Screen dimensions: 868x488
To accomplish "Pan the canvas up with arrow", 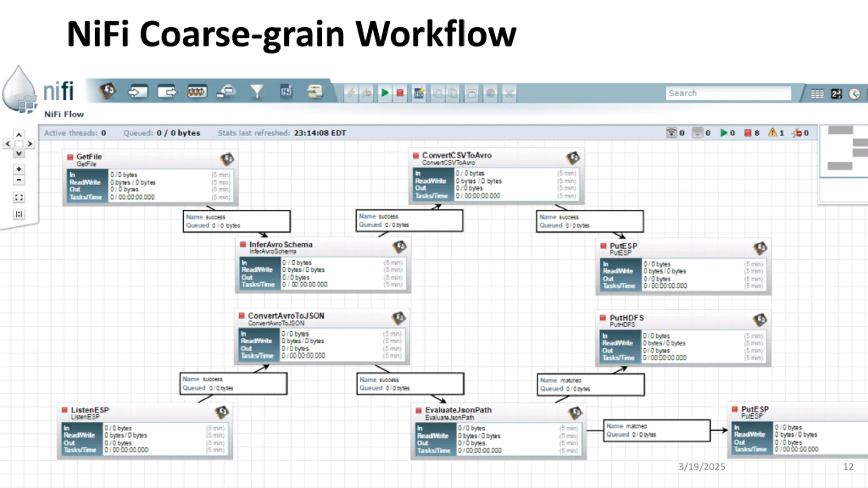I will (19, 135).
